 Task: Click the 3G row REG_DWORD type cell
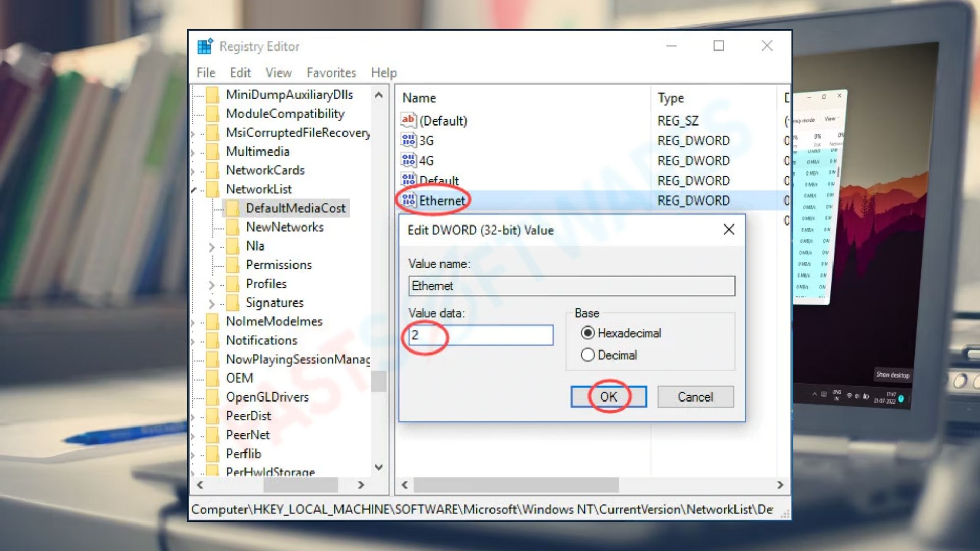(694, 141)
